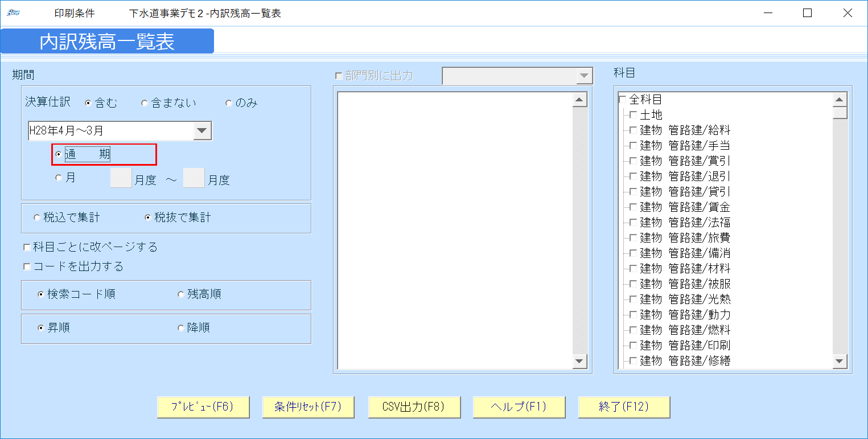
Task: Run CSV出力(F8) export
Action: tap(414, 407)
